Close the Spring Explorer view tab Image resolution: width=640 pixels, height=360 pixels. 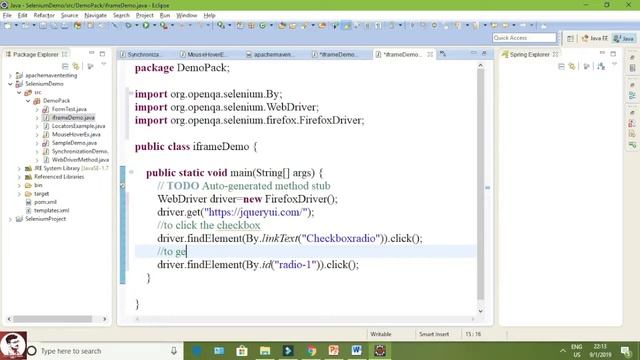pyautogui.click(x=555, y=54)
